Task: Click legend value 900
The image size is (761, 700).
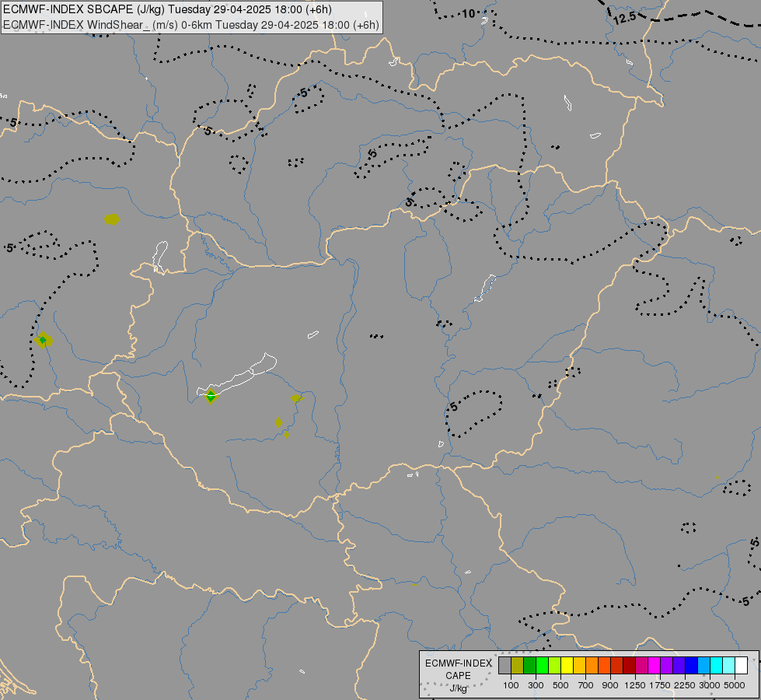Action: click(x=610, y=685)
